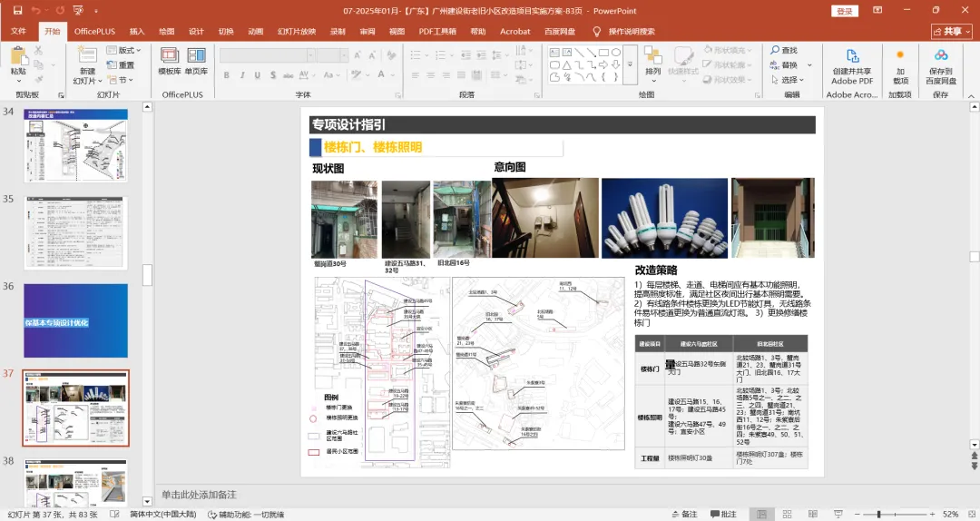Click the 登录 sign-in button

845,11
